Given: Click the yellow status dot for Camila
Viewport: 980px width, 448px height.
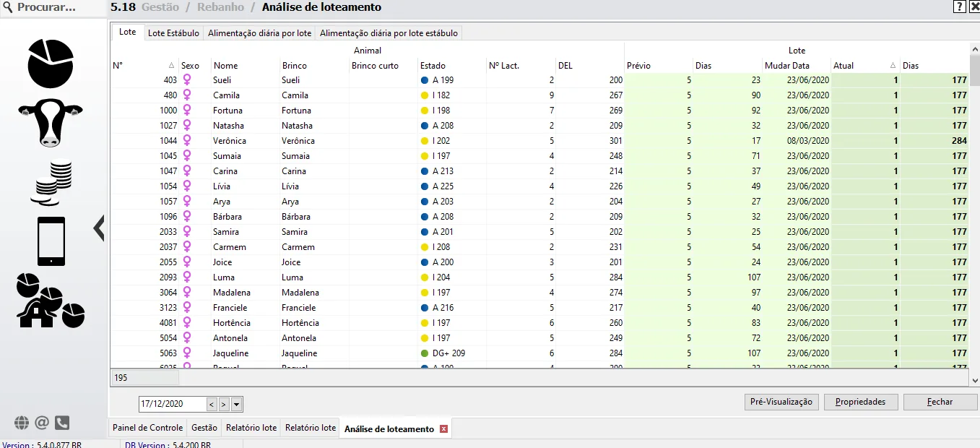Looking at the screenshot, I should (x=425, y=95).
